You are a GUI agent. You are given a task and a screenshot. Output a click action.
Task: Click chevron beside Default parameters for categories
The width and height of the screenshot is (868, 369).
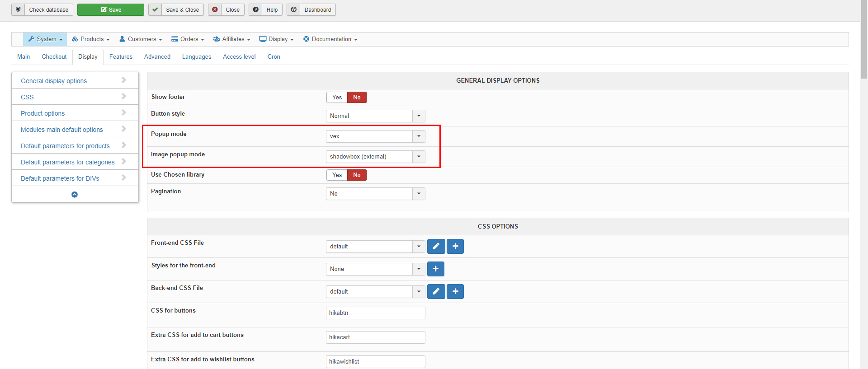coord(124,161)
